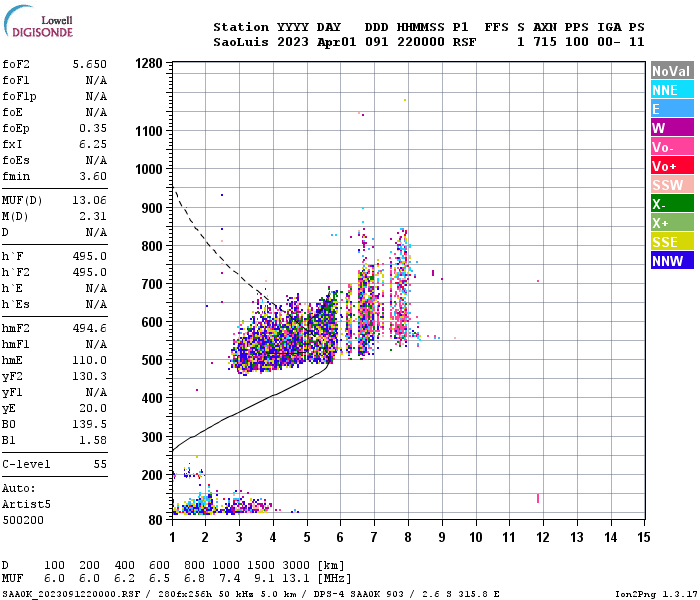
Task: Click the B0 value 139.5
Action: (90, 424)
